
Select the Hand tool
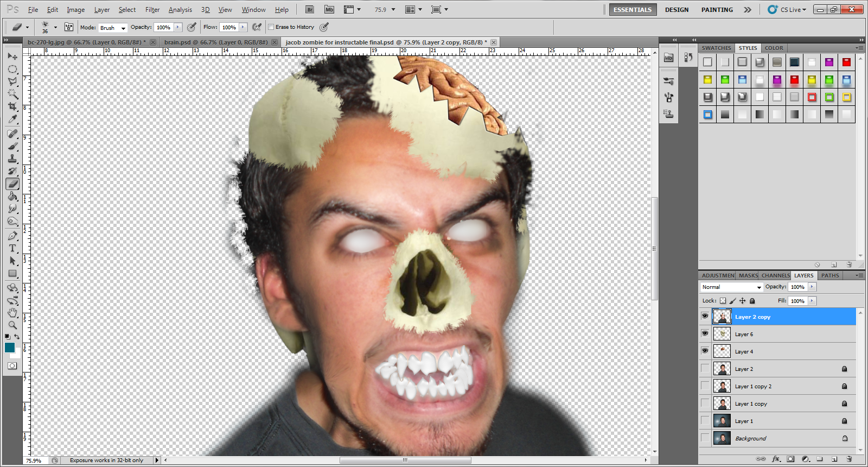pos(12,313)
